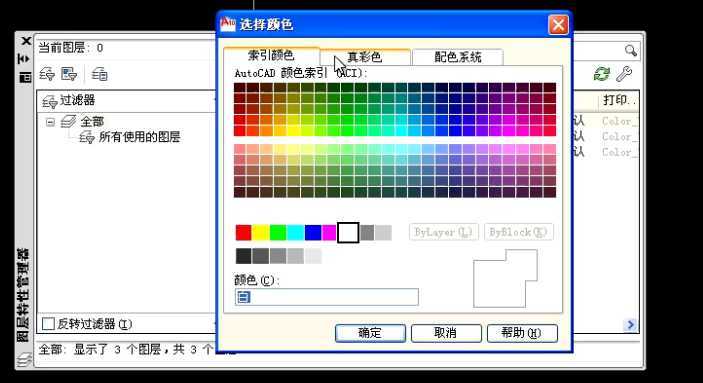Click the right scroll arrow in layer list

631,324
